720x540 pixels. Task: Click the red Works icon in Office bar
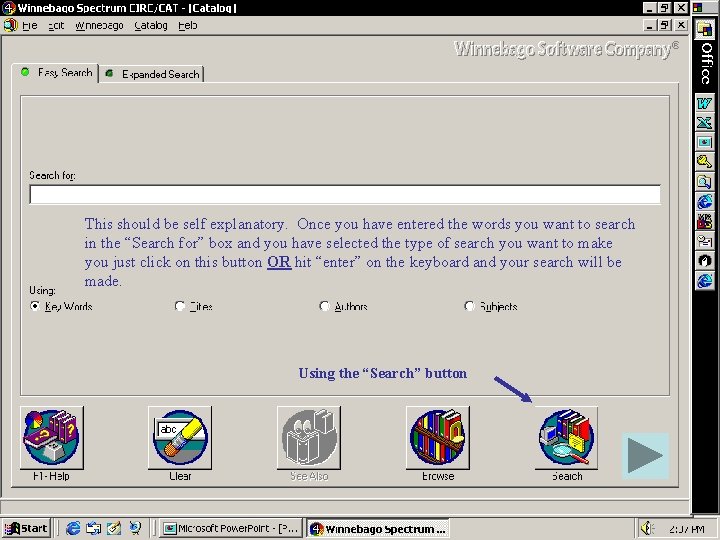704,221
